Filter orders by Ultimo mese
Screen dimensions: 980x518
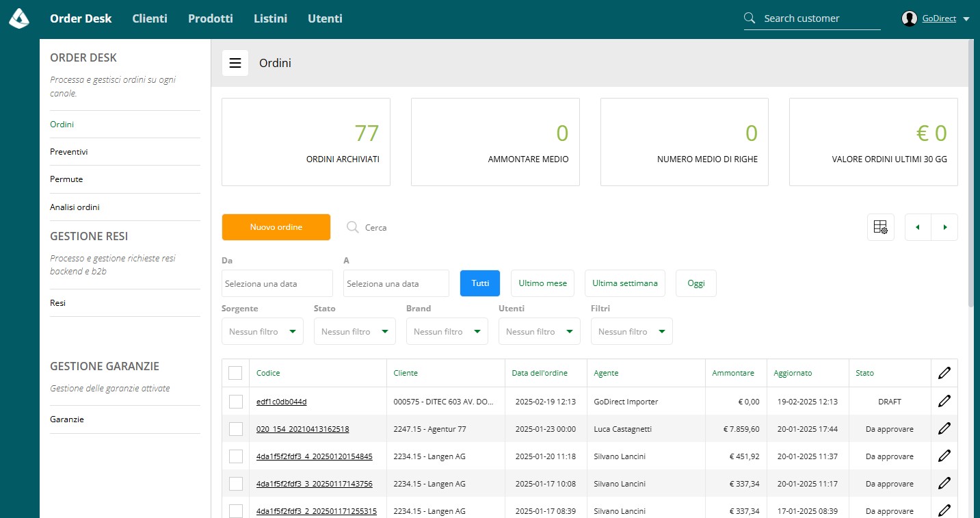tap(543, 283)
